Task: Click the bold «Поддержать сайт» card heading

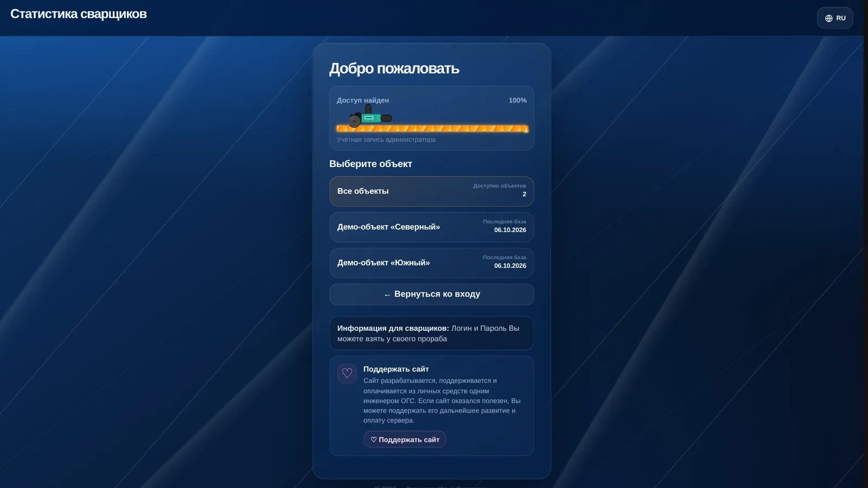Action: 396,369
